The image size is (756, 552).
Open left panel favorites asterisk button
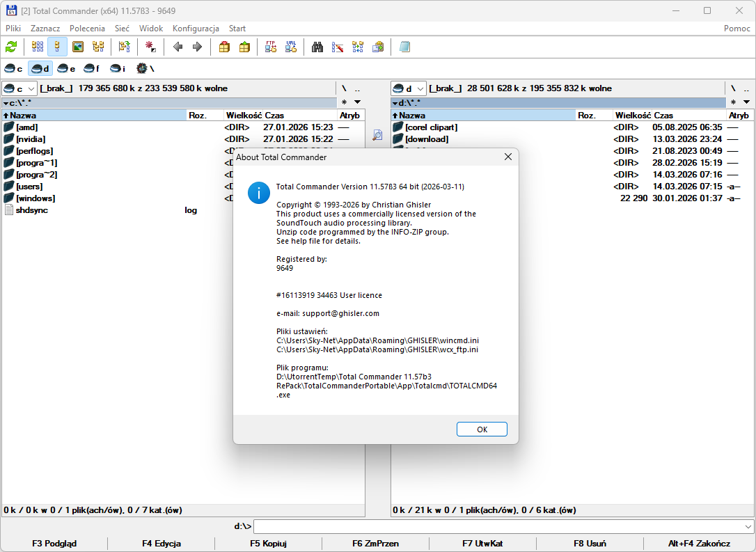(x=345, y=102)
